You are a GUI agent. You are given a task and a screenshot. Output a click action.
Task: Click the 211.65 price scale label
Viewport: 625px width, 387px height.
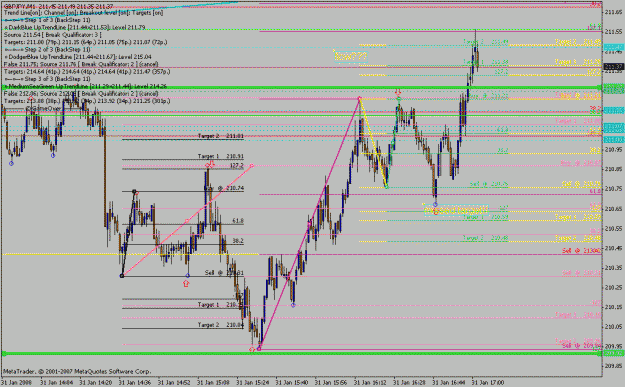point(613,12)
